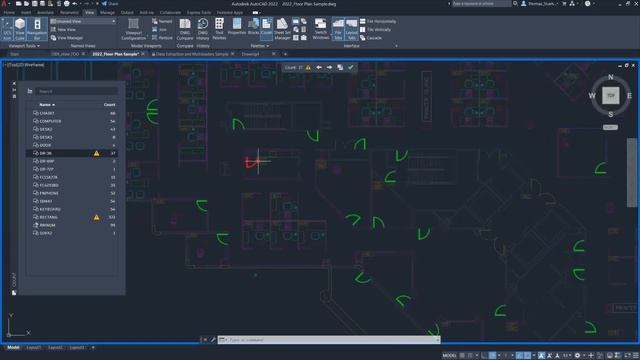Select the SOFA2 row in Count list
This screenshot has width=640, height=360.
click(x=72, y=233)
